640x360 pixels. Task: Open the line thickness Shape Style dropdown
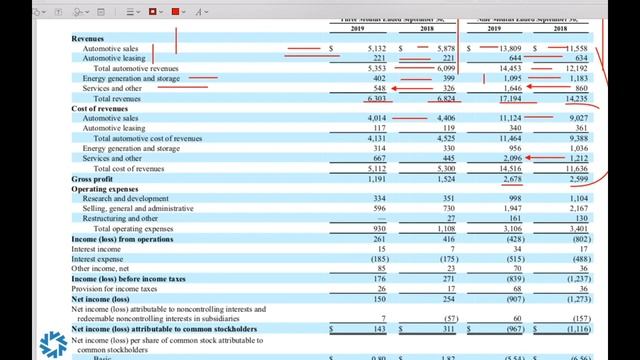coord(133,12)
